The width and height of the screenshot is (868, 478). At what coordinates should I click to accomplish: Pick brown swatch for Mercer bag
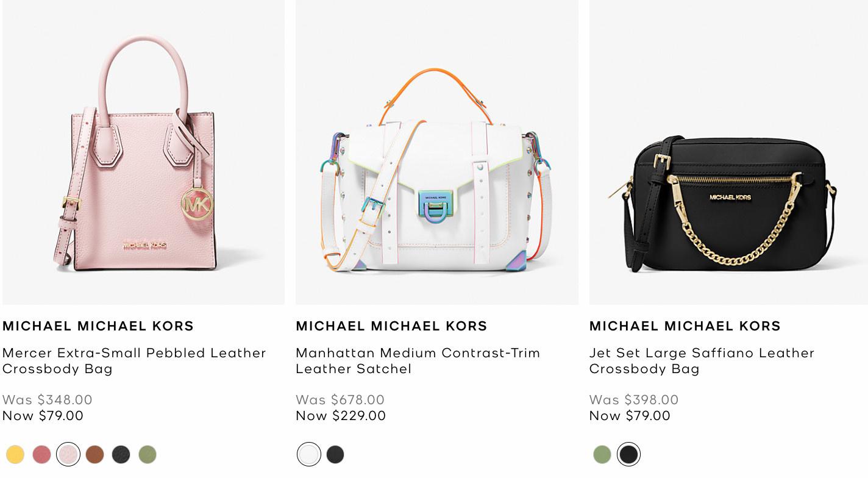[x=94, y=454]
